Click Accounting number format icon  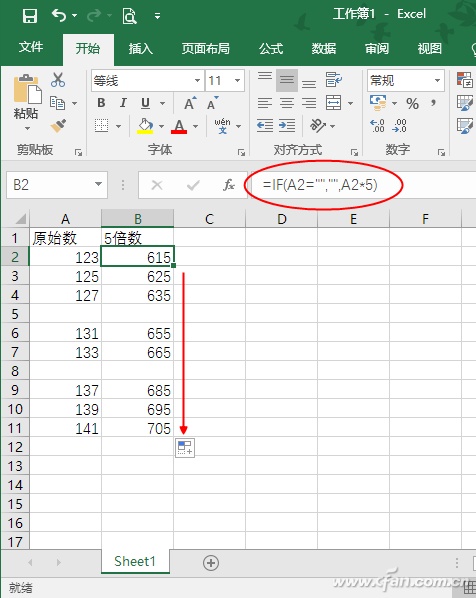[x=378, y=103]
